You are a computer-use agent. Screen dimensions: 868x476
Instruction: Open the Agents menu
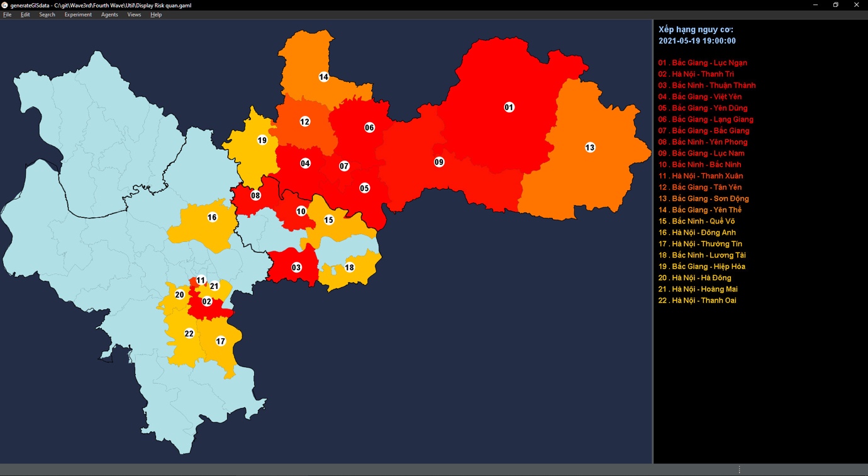point(109,14)
